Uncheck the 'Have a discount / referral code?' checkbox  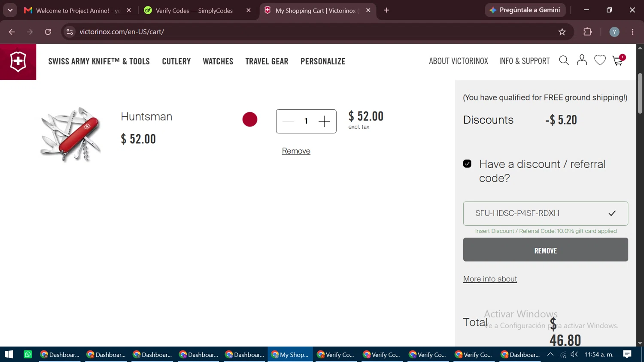tap(467, 164)
